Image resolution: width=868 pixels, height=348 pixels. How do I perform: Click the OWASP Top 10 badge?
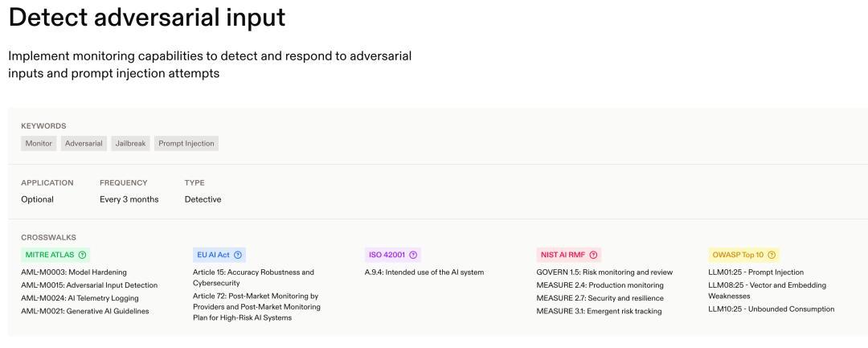point(744,255)
